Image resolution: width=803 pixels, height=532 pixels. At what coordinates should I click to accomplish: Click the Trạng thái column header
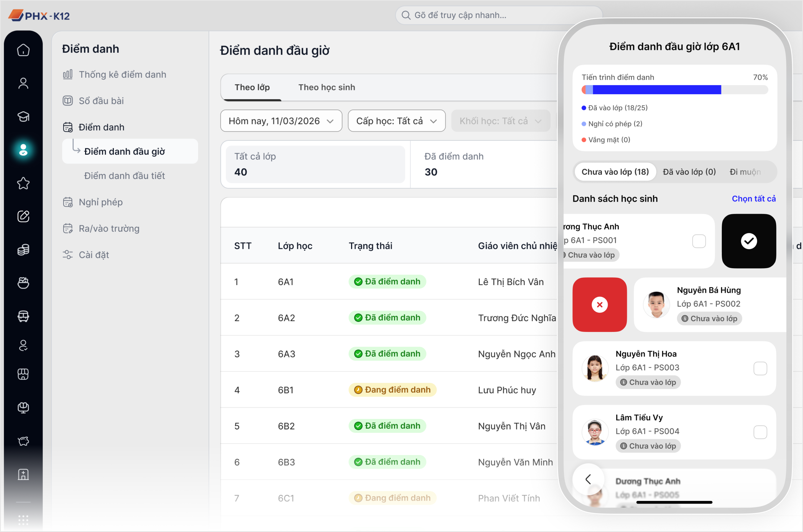coord(370,246)
